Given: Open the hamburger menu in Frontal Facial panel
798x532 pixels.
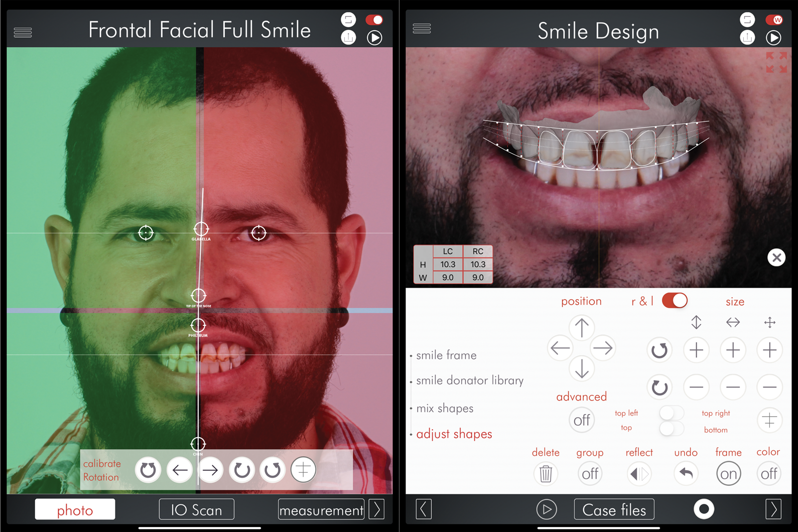Looking at the screenshot, I should [x=23, y=33].
